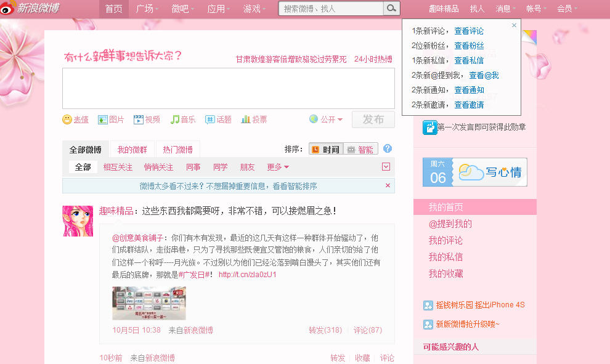
Task: Expand the 更多 groups dropdown
Action: [278, 167]
